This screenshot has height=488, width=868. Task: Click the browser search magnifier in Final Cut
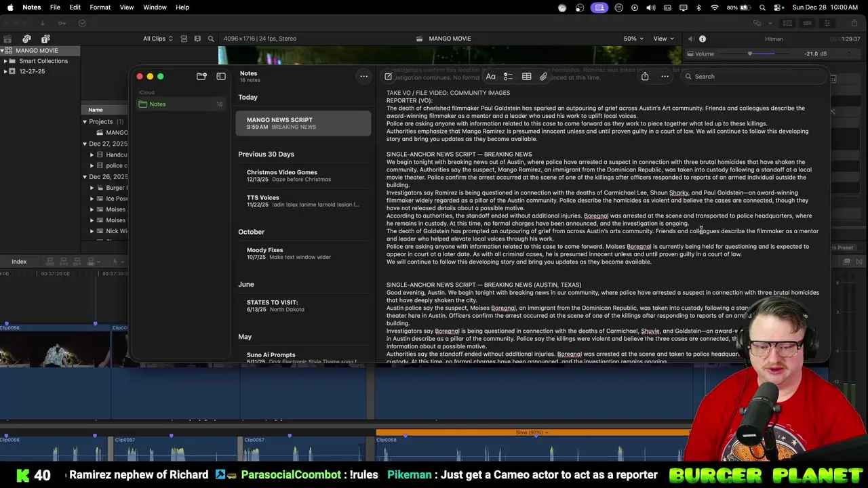point(211,39)
